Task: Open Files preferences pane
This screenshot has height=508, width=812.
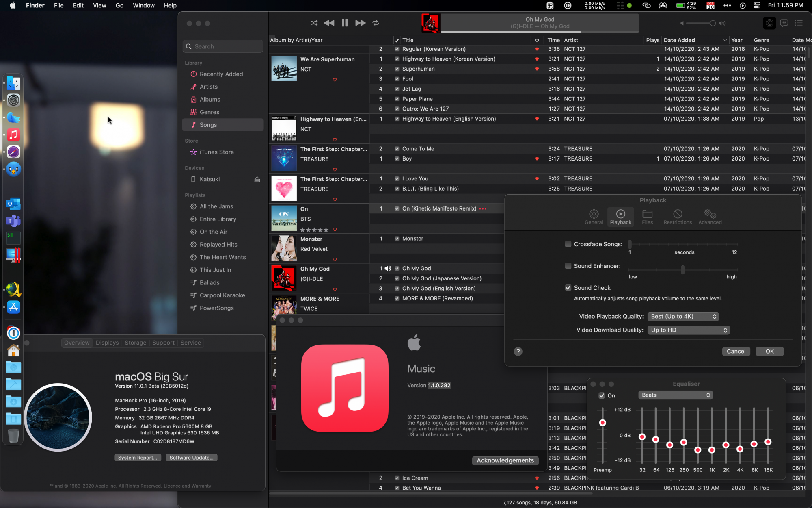Action: pos(647,217)
